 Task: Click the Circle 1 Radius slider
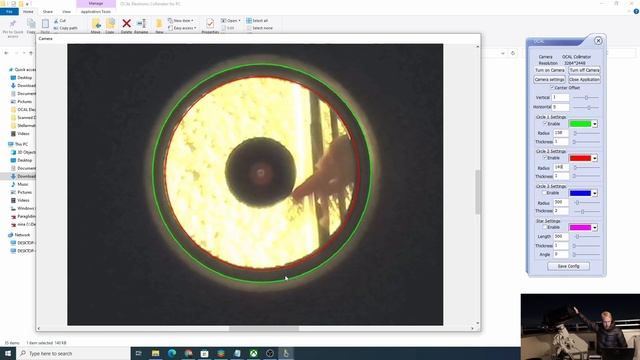click(586, 133)
